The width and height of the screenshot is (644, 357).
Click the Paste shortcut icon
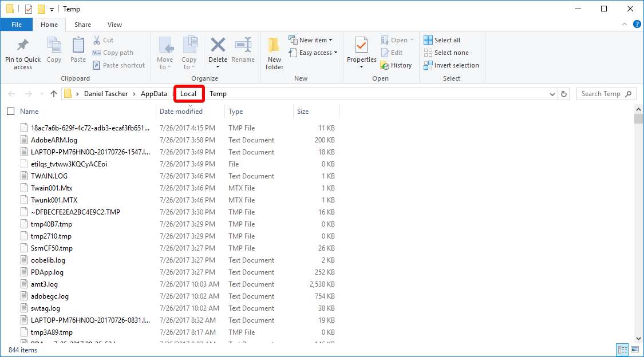point(97,65)
